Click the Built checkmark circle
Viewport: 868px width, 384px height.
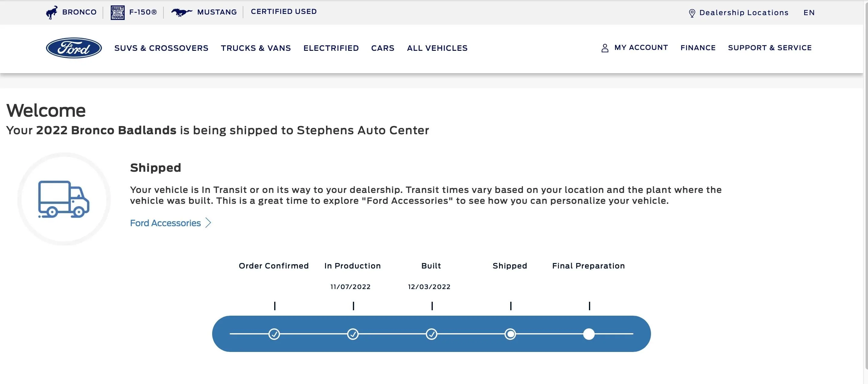pos(432,334)
